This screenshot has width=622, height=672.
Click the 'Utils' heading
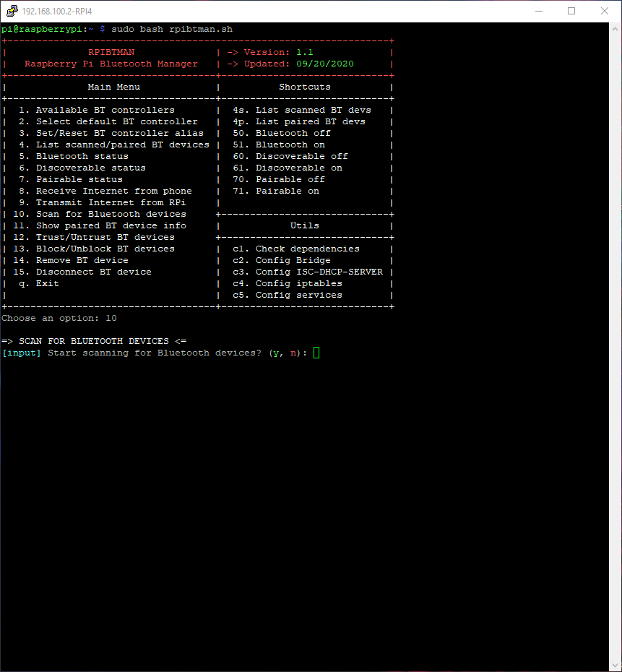click(x=305, y=226)
